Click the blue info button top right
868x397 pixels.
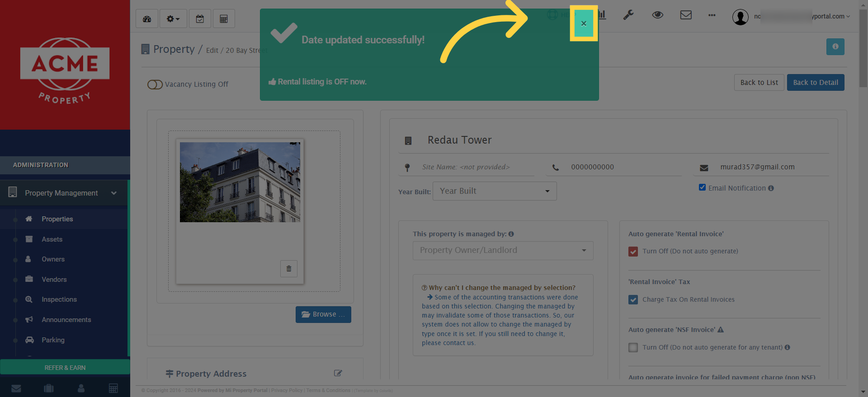835,47
